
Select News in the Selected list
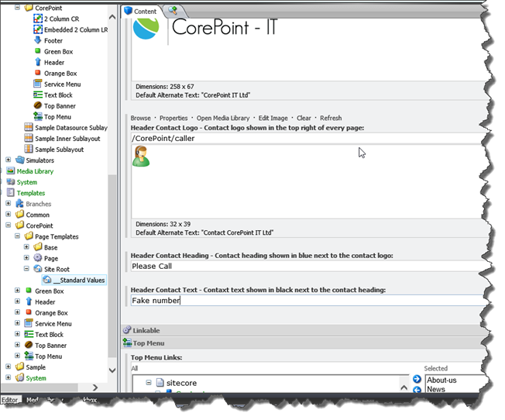coord(436,389)
